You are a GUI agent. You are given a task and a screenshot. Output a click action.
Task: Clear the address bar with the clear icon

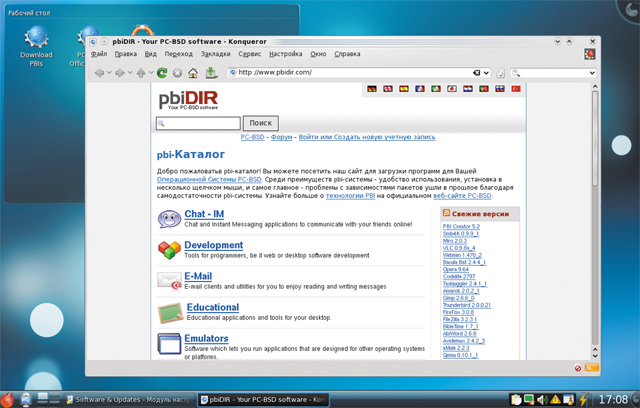pos(476,73)
